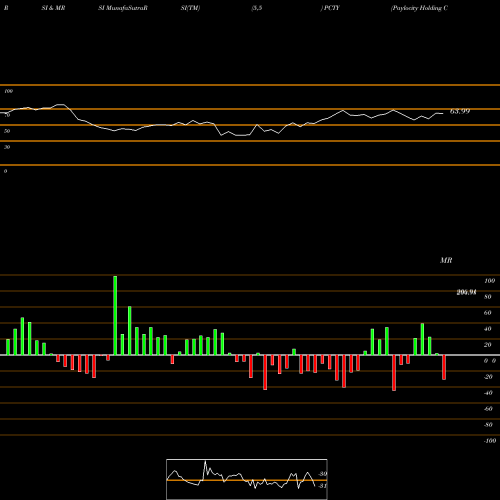The width and height of the screenshot is (500, 500).
Task: Click the "SI(TM)" header label
Action: 190,8
